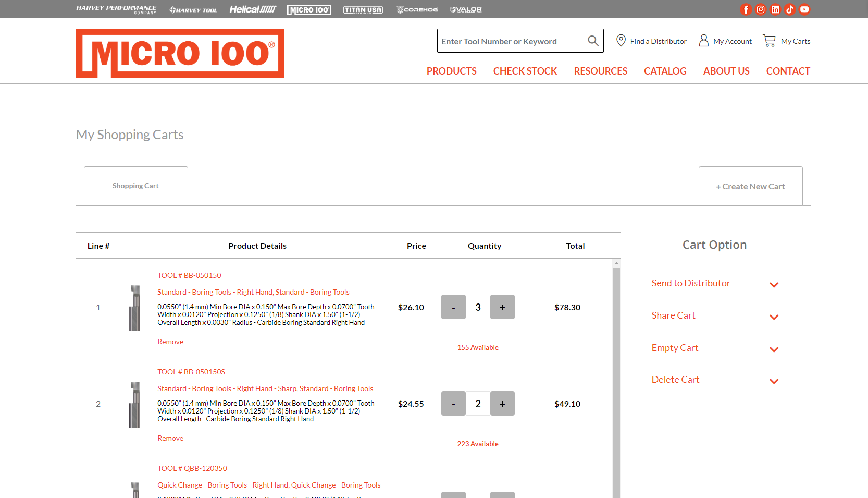Click the Find a Distributor pin icon
Viewport: 868px width, 498px height.
621,41
